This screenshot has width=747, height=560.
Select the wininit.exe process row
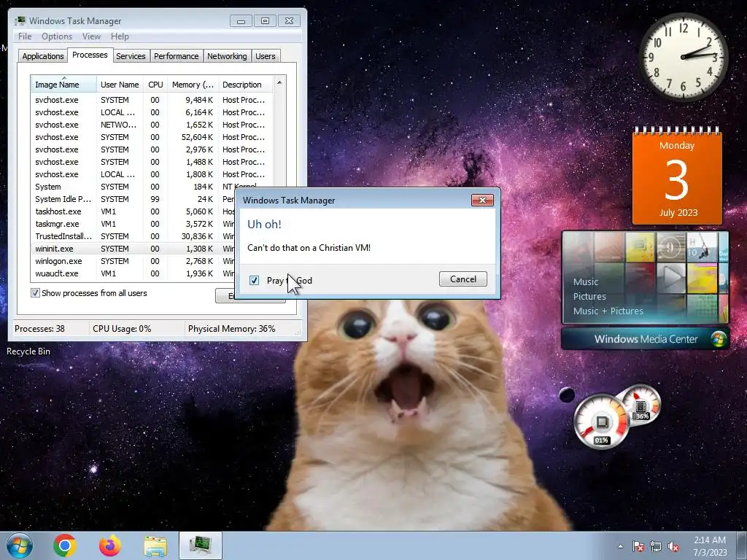point(133,249)
